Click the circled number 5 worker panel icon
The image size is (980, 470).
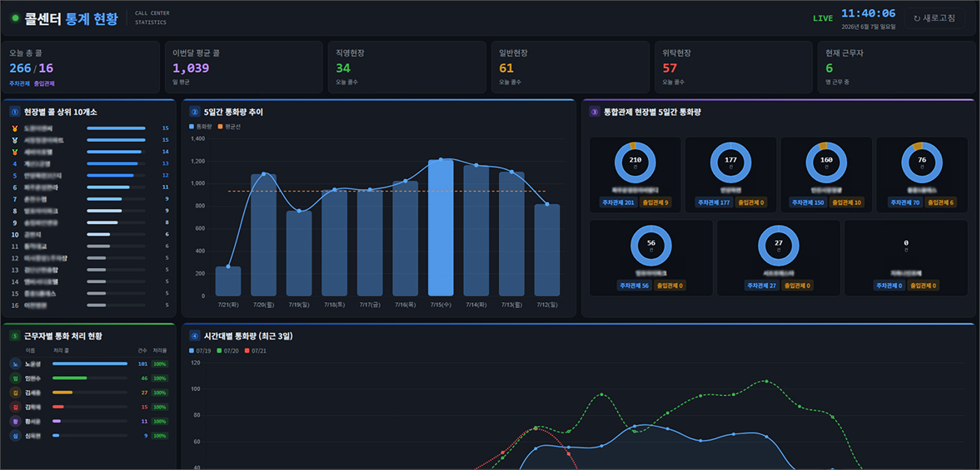coord(15,336)
